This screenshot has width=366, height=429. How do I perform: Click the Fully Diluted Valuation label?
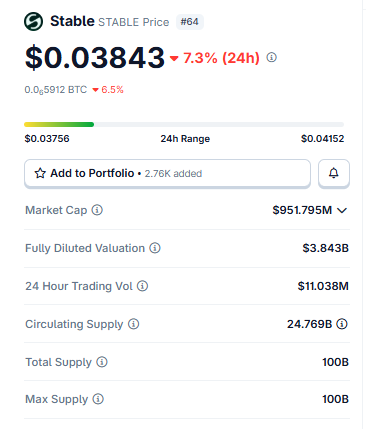pyautogui.click(x=85, y=248)
